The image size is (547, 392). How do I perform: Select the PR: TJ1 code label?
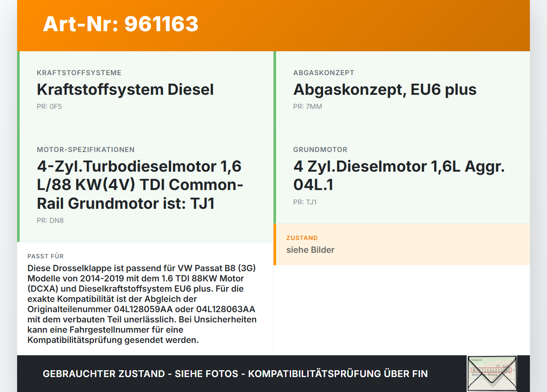[305, 202]
